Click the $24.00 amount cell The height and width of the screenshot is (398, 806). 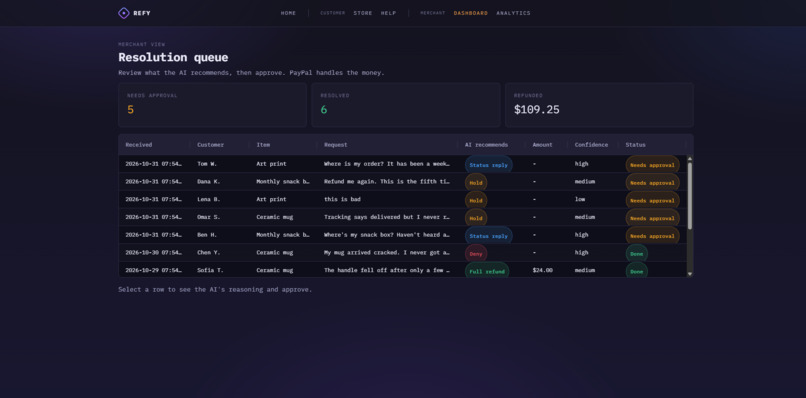tap(542, 270)
